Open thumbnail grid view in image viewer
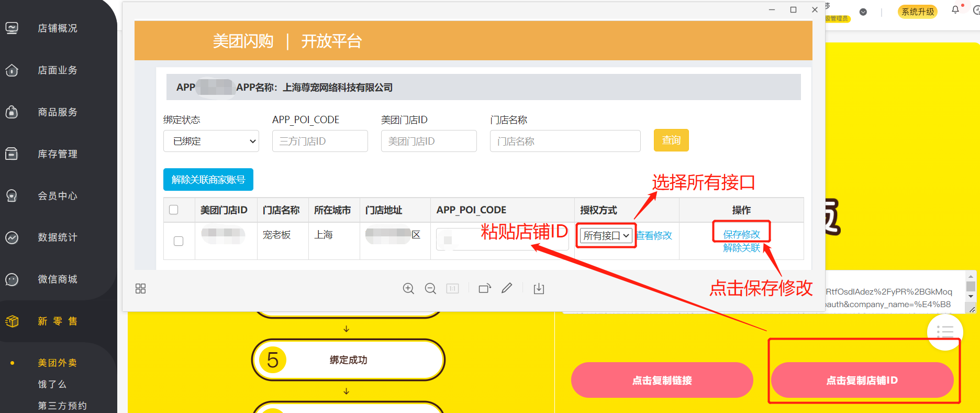980x413 pixels. (140, 289)
